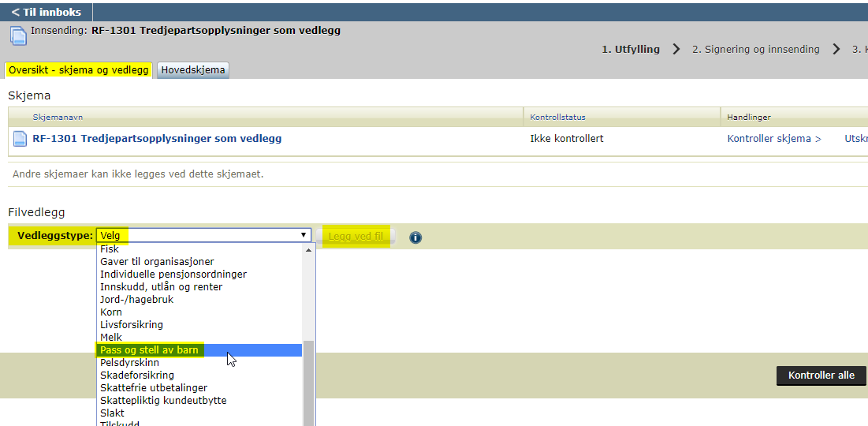Screen dimensions: 868x426
Task: Click the dropdown list scrollbar thumb
Action: (308, 383)
